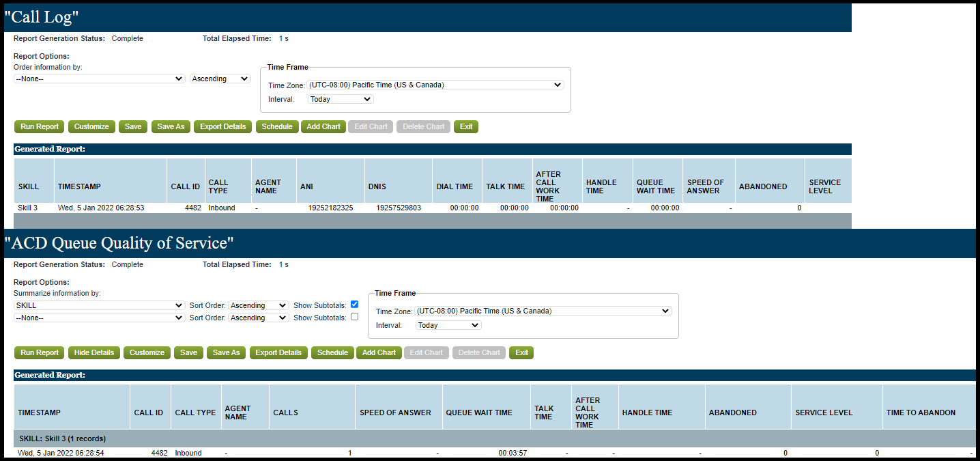Open the second summarize-by --None-- dropdown

pyautogui.click(x=100, y=318)
